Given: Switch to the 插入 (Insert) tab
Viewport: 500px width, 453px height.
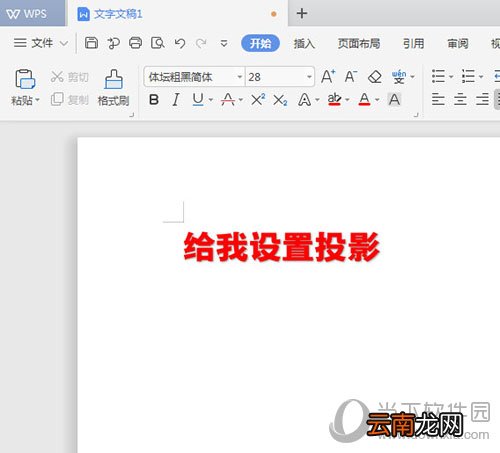Looking at the screenshot, I should (x=304, y=43).
